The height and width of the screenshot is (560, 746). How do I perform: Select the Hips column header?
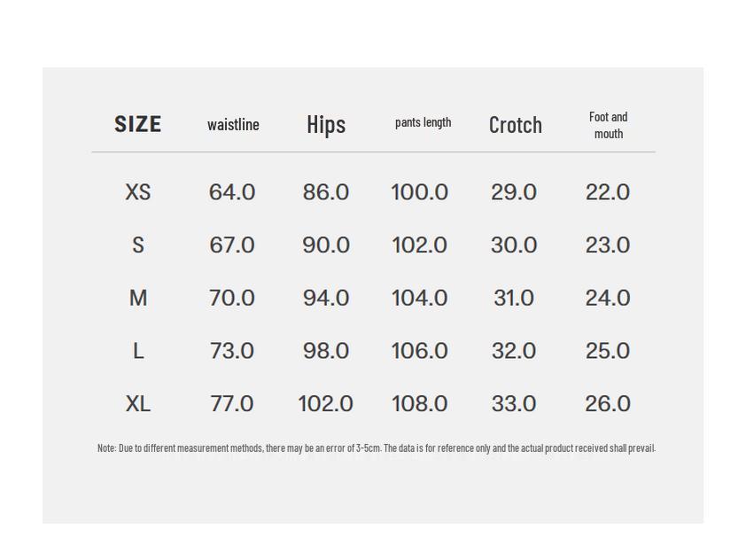(x=326, y=125)
